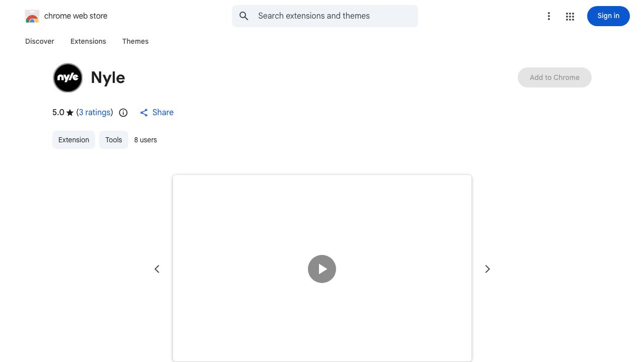The width and height of the screenshot is (644, 362).
Task: Click the 8 users text
Action: pyautogui.click(x=145, y=140)
